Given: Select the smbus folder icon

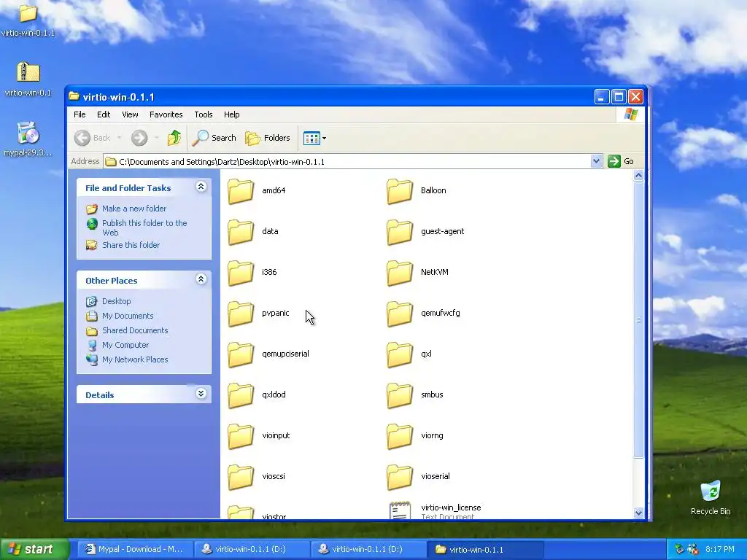Looking at the screenshot, I should 399,396.
